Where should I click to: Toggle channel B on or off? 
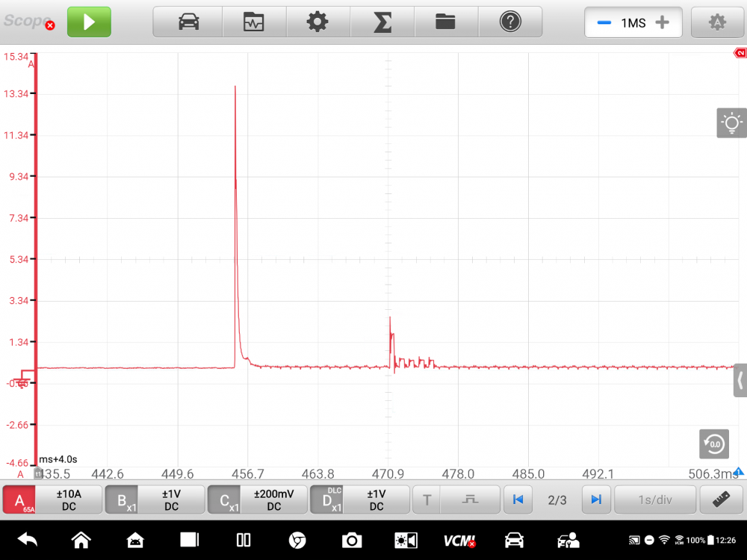pos(122,500)
